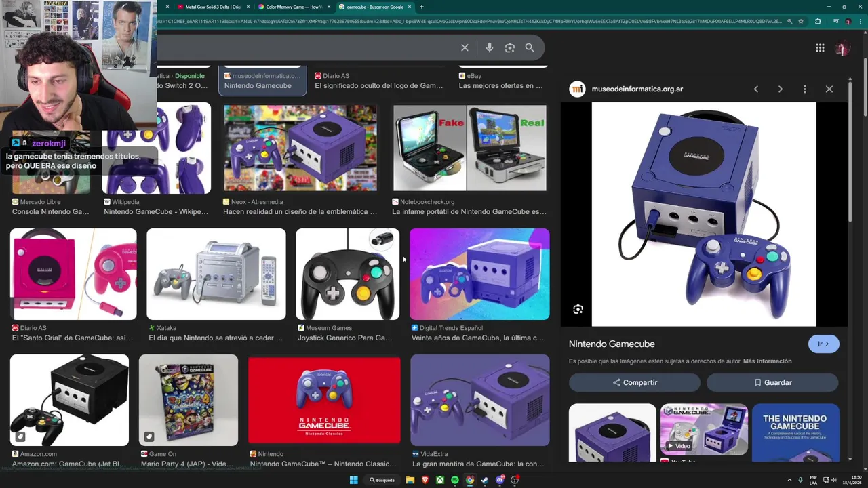Visit museodeinformatica.org.ar source link

coord(637,89)
